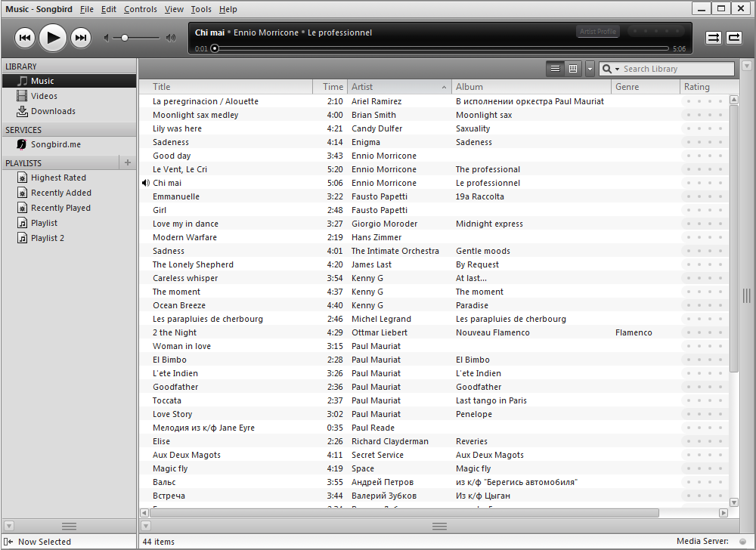Add a new playlist with plus icon

coord(128,162)
